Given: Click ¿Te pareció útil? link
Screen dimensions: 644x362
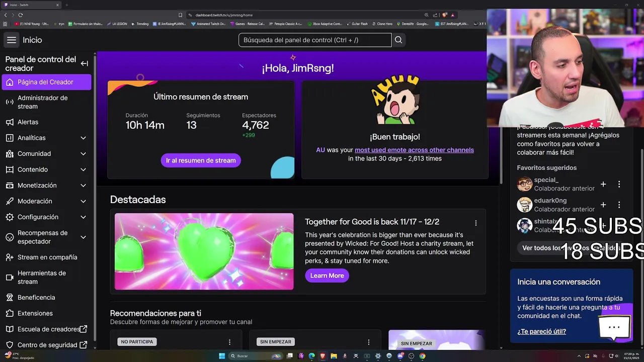Looking at the screenshot, I should (541, 331).
